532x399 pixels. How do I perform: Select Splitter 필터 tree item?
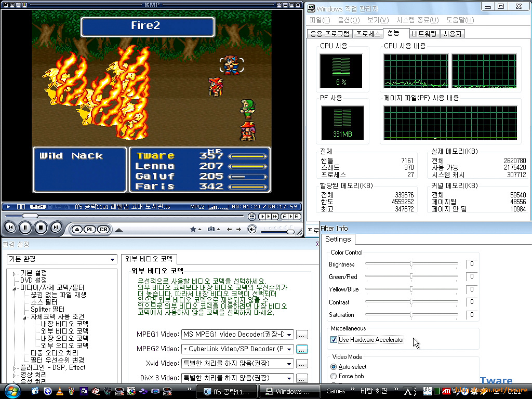coord(47,310)
